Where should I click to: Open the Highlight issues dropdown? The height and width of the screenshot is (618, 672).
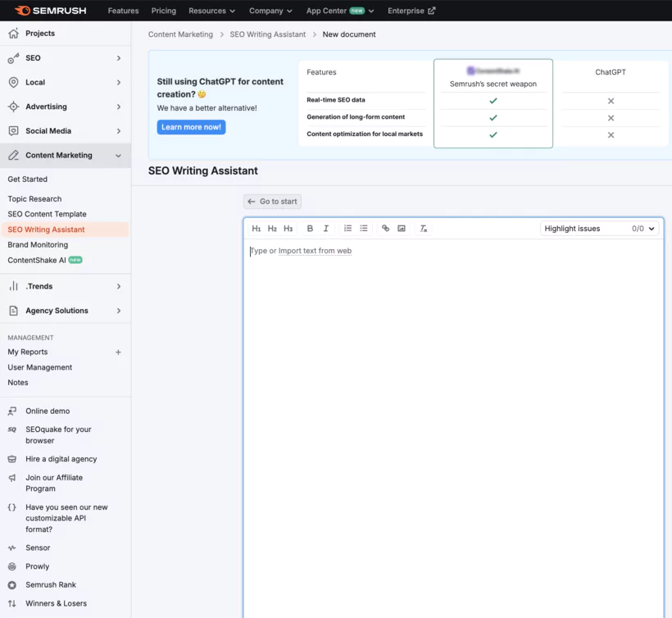tap(598, 228)
